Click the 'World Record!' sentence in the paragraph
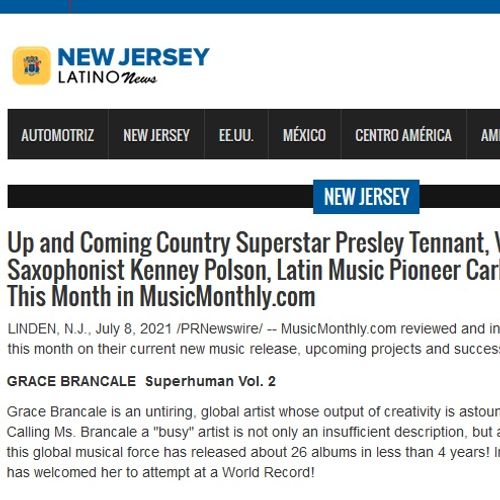 point(161,472)
